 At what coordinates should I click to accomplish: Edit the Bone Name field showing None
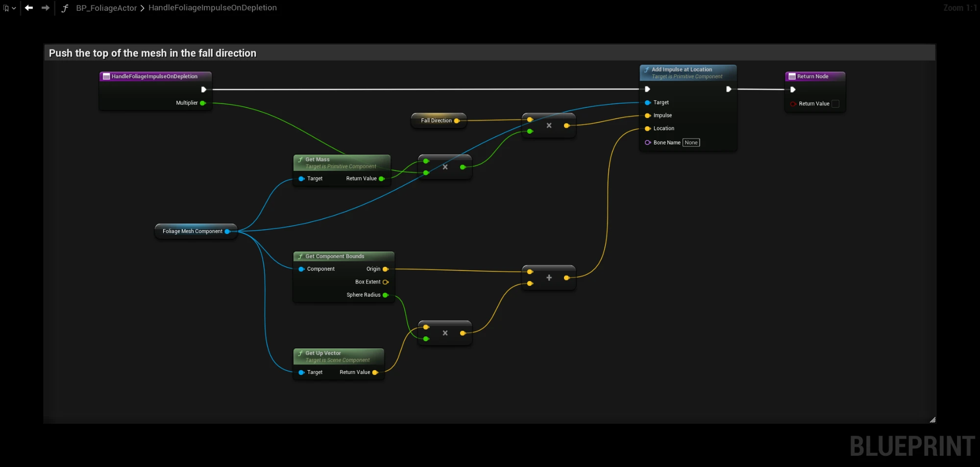pyautogui.click(x=691, y=142)
